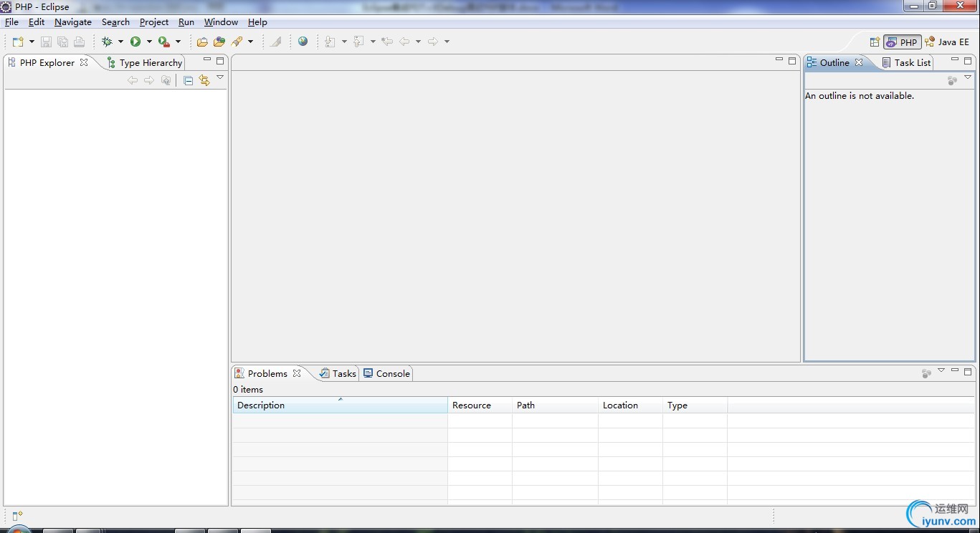Toggle Link with Editor in PHP Explorer
The width and height of the screenshot is (980, 533).
204,80
